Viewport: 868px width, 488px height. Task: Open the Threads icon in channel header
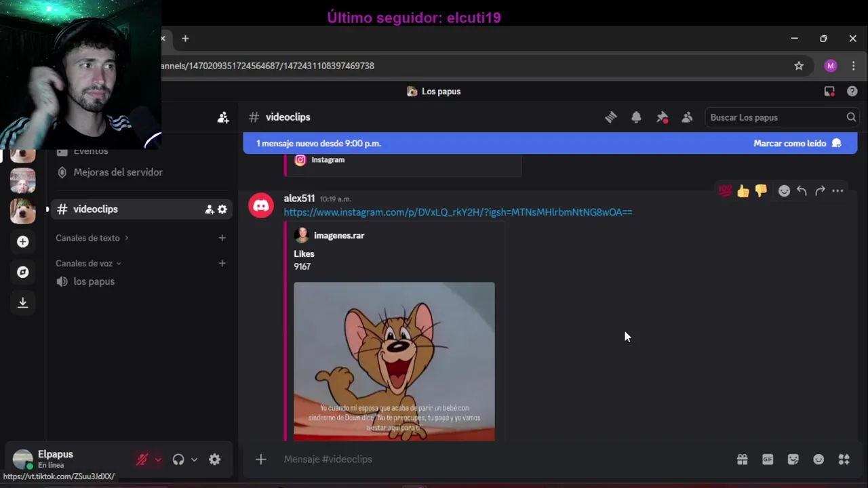point(611,117)
